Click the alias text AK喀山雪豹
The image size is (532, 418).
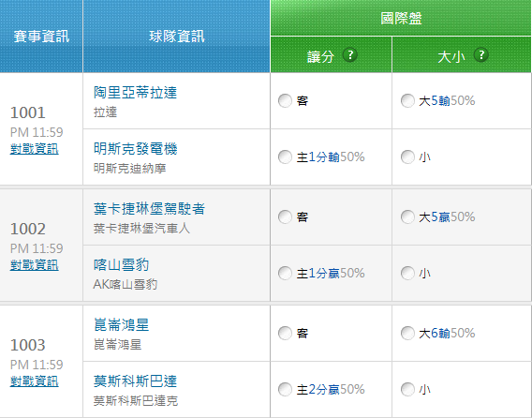point(126,284)
